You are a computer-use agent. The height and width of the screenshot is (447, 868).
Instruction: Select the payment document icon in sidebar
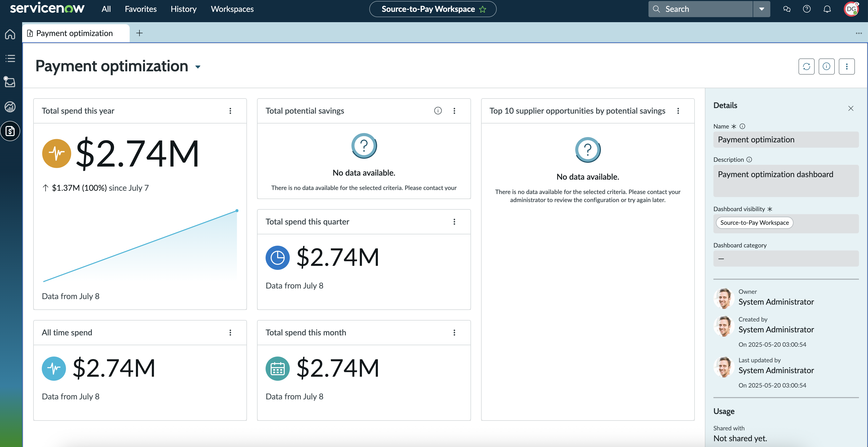[10, 131]
